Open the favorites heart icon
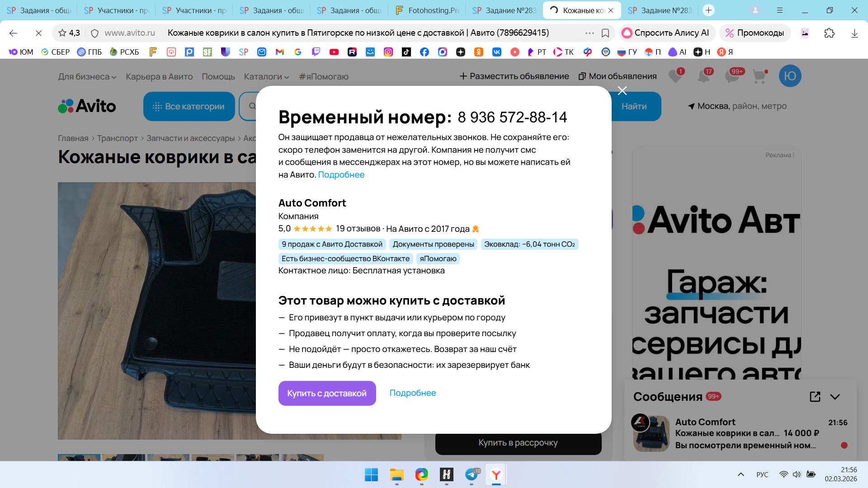The width and height of the screenshot is (868, 488). pos(675,76)
